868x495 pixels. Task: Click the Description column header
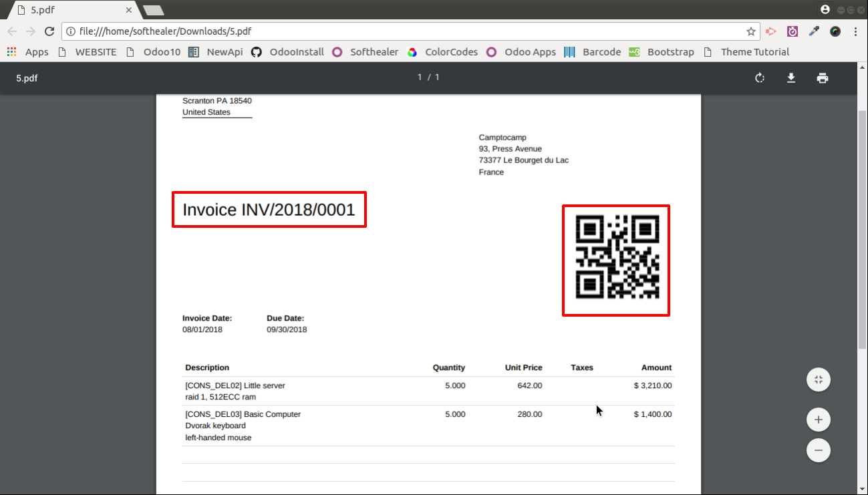coord(207,367)
